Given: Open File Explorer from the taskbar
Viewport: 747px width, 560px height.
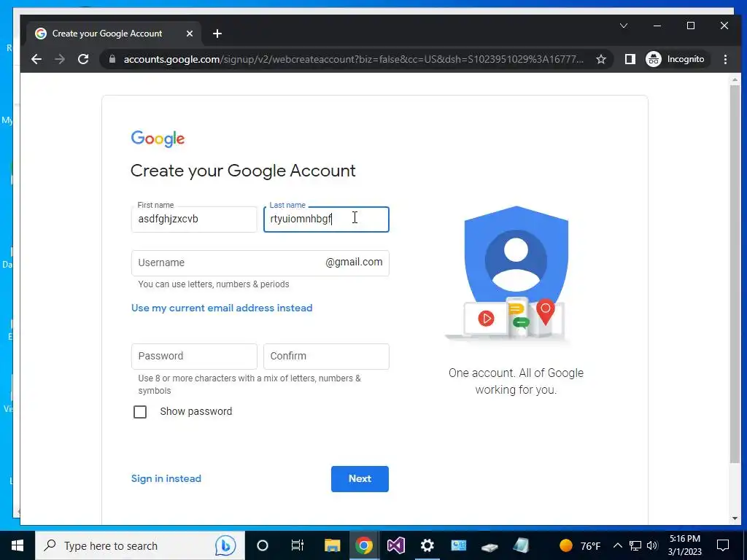Looking at the screenshot, I should point(332,545).
